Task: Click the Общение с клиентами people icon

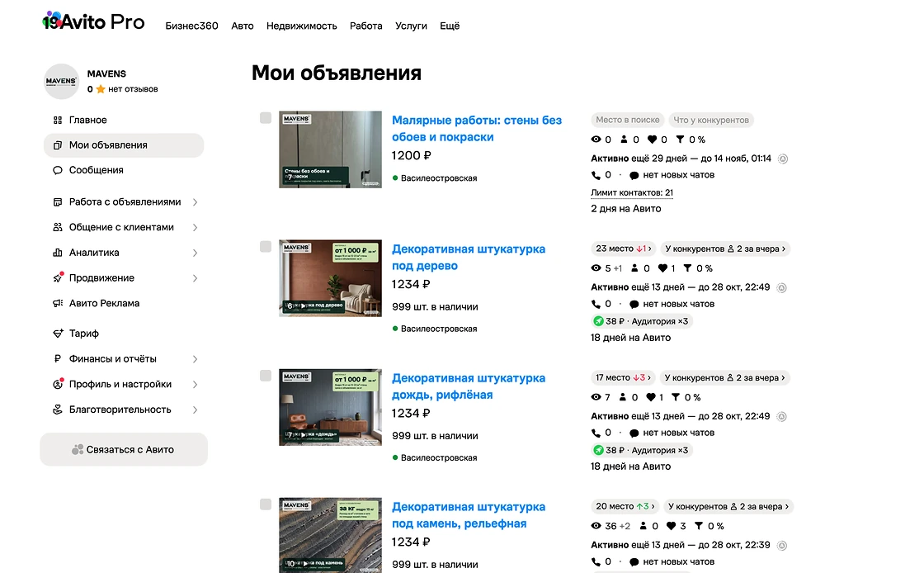Action: 58,228
